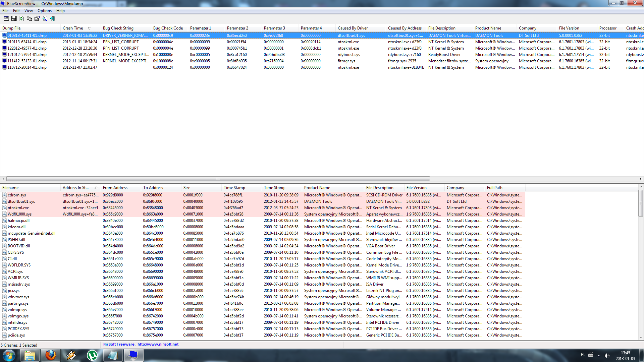Sort lower pane by Full Path header
This screenshot has width=644, height=362.
click(x=505, y=188)
